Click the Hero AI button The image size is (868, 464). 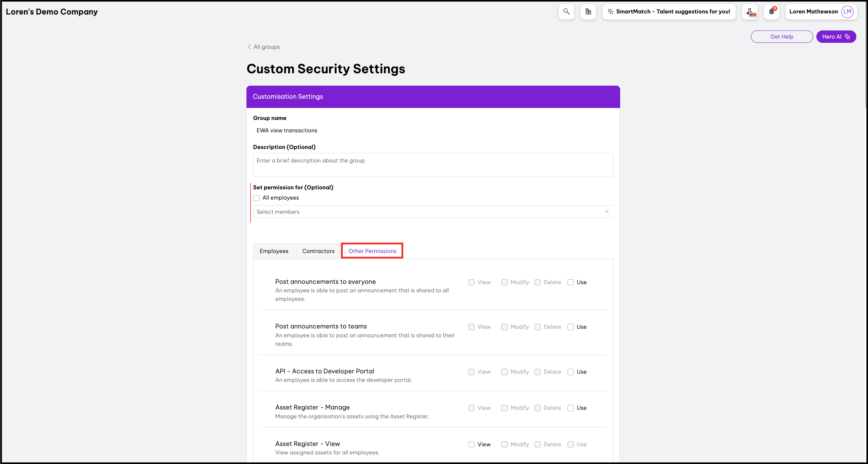pos(836,36)
